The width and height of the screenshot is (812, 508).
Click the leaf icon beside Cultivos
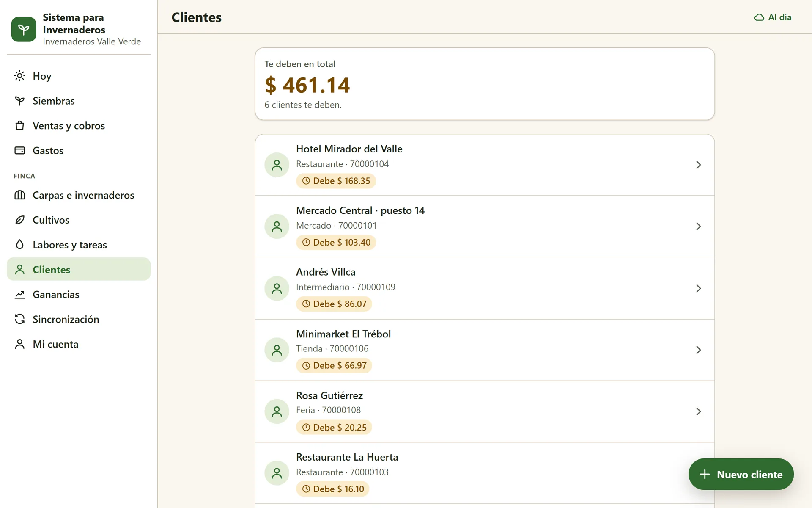coord(19,220)
